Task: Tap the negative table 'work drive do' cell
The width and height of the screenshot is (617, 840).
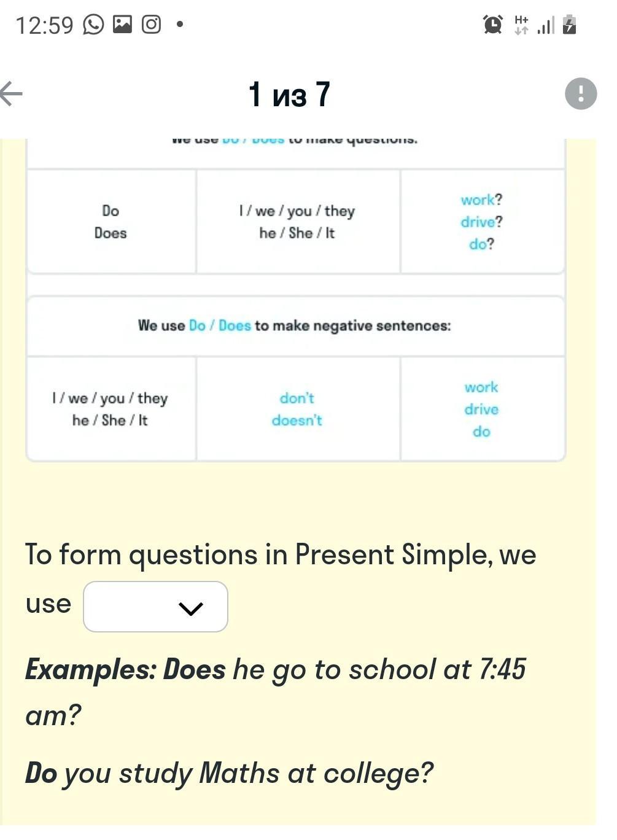Action: click(x=481, y=409)
